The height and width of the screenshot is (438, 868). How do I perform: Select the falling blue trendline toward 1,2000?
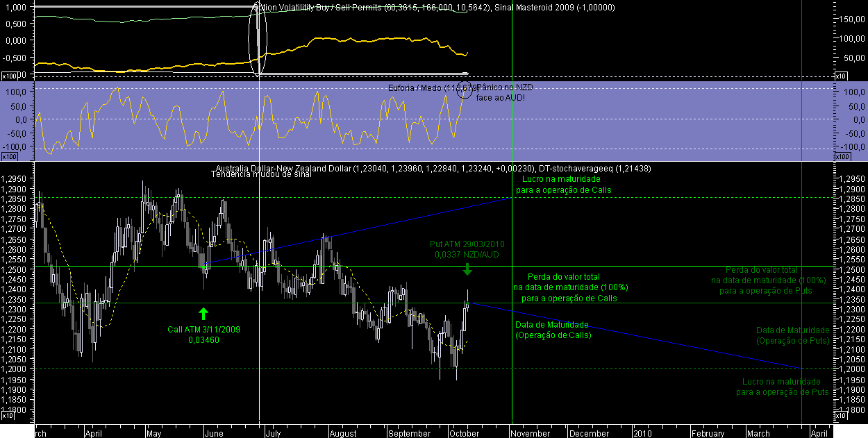coord(635,336)
